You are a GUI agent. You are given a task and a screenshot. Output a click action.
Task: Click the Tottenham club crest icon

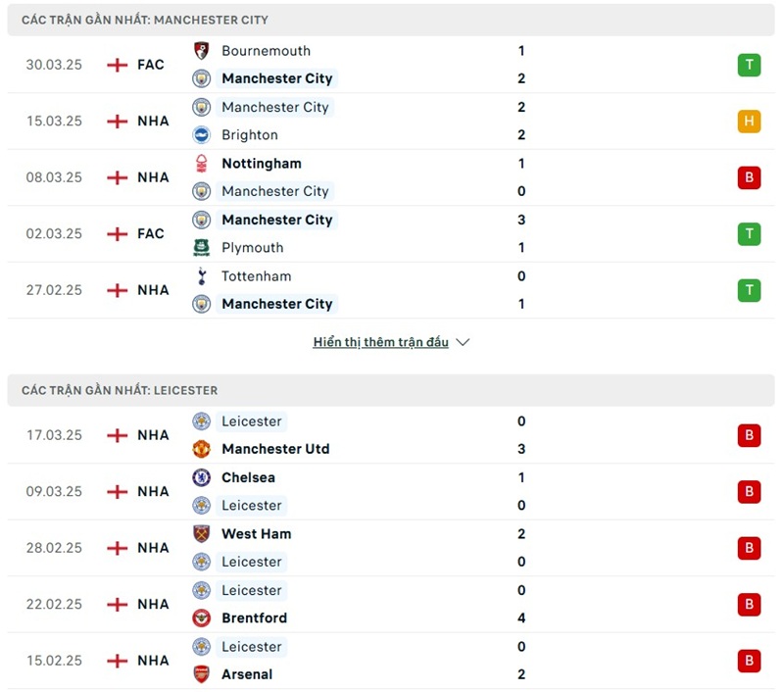(x=202, y=276)
